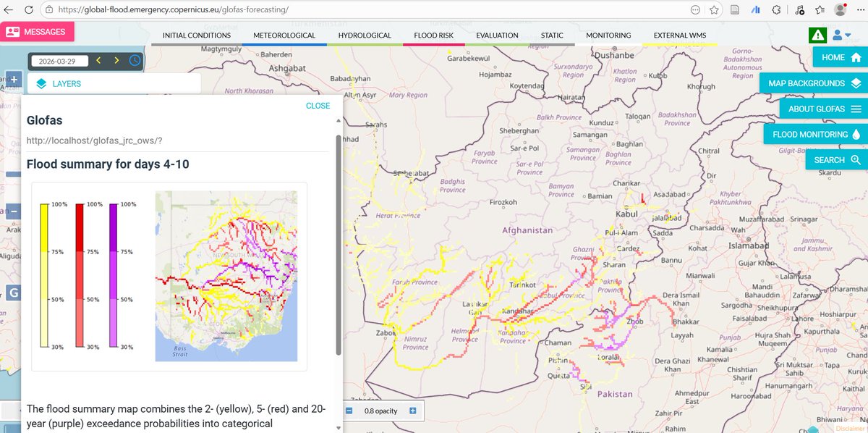Close the Glofas flood summary panel

click(317, 105)
